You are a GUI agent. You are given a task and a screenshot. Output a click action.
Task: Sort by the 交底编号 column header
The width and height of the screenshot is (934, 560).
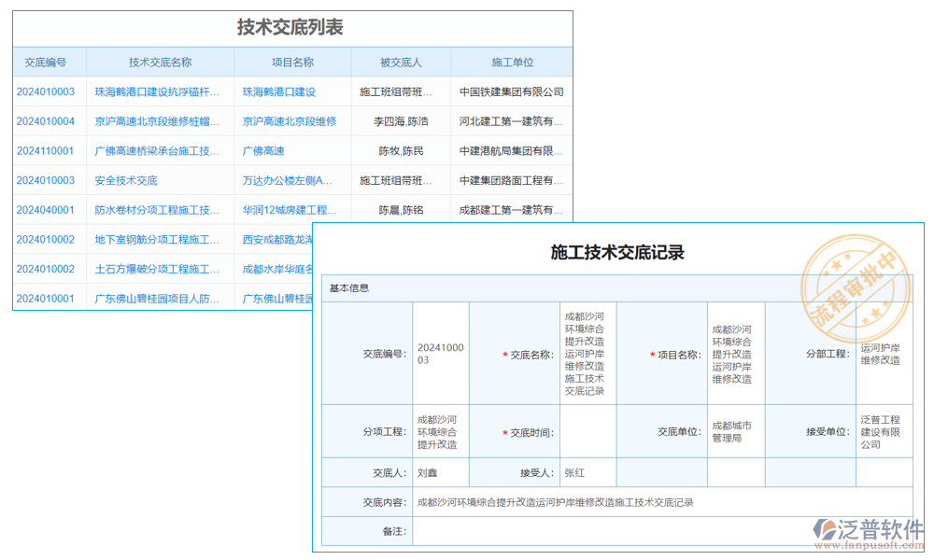[x=46, y=62]
